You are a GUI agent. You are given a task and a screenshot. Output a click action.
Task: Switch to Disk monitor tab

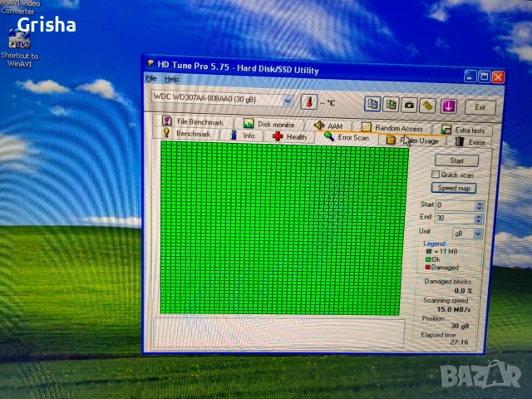point(268,124)
